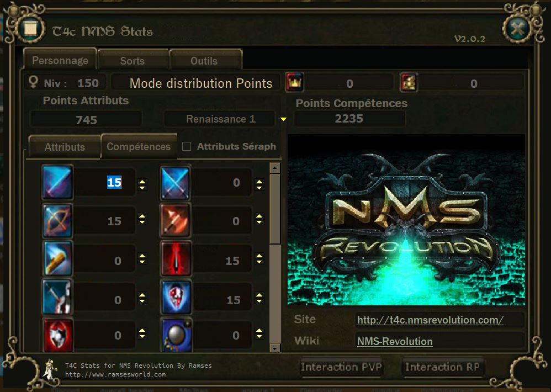Viewport: 551px width, 392px height.
Task: Click the parchment scroll icon top-left corner
Action: 30,28
